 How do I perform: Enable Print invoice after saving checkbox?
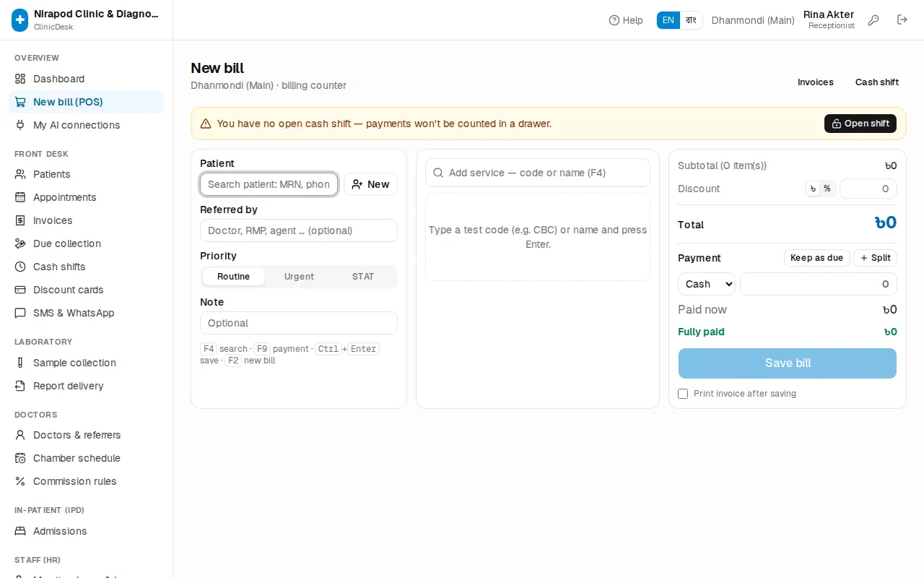click(683, 394)
